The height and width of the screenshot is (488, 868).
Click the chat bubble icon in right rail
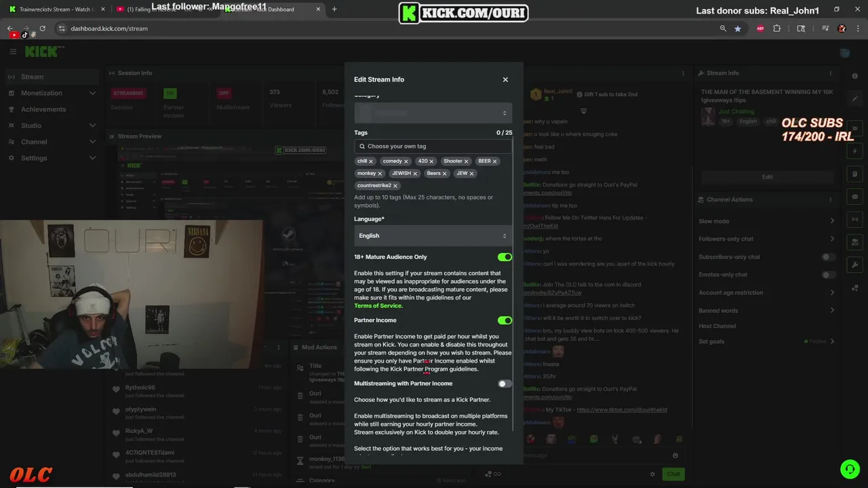855,197
